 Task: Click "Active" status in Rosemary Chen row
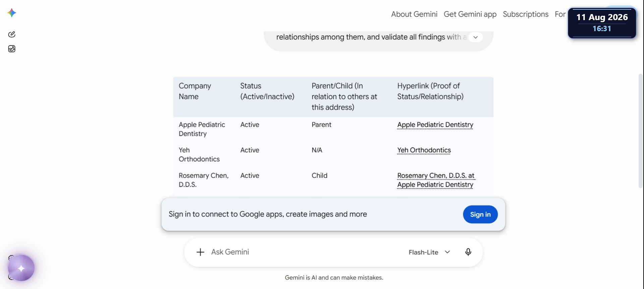(x=250, y=176)
